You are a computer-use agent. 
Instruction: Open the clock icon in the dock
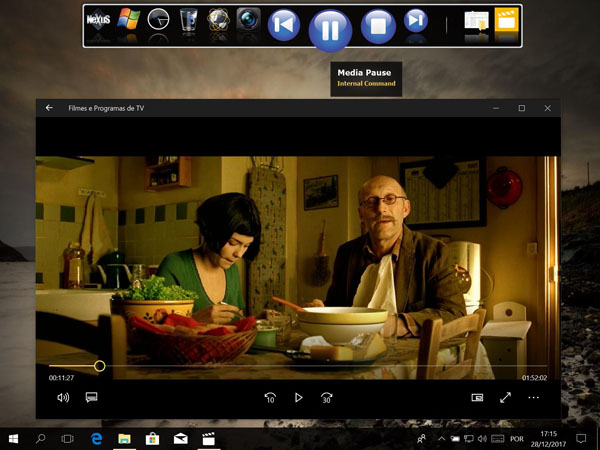[158, 20]
